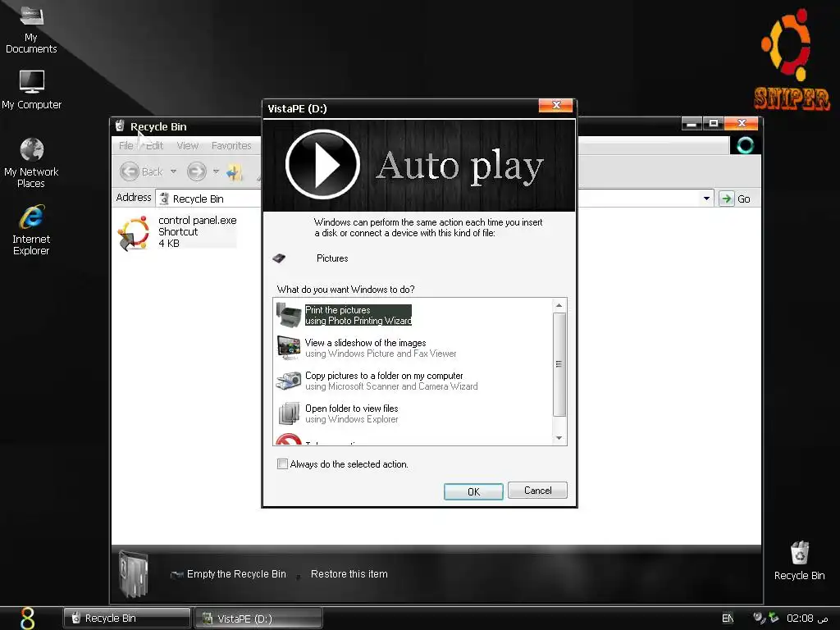Click the Back arrow in Recycle Bin window
The image size is (840, 630).
(130, 171)
